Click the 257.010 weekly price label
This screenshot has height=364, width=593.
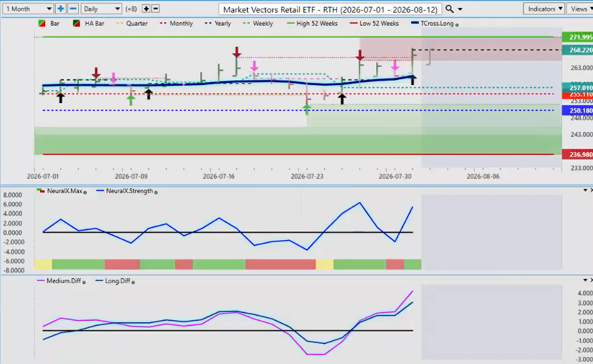click(577, 88)
